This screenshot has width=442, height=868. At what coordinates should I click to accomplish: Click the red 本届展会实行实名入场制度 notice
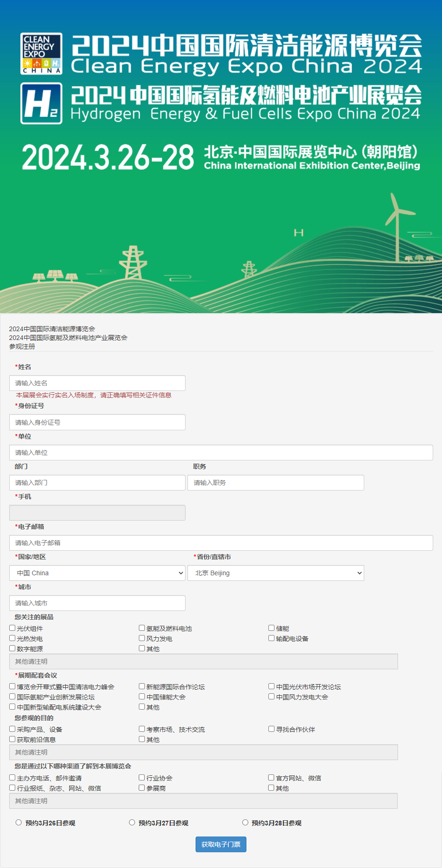coord(94,395)
